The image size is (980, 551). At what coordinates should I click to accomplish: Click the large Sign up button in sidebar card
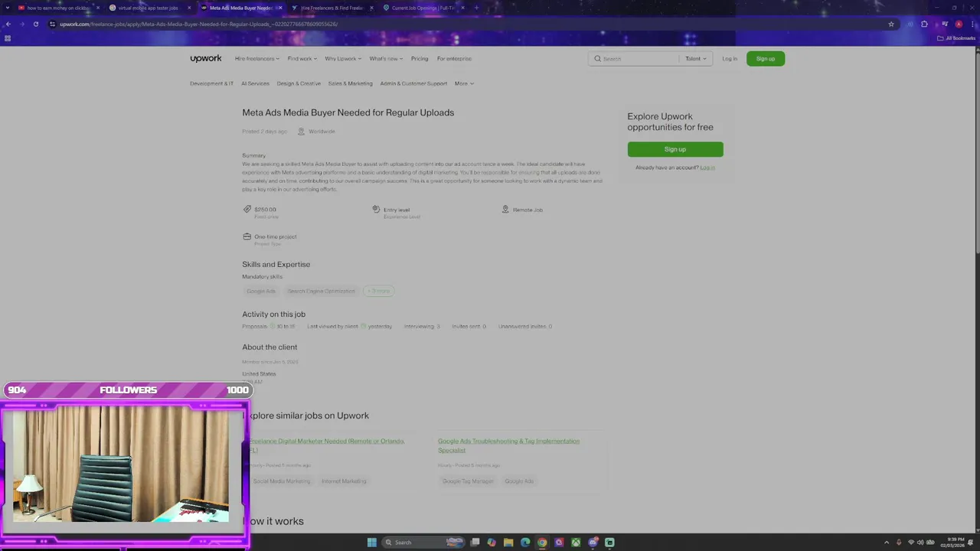point(675,149)
